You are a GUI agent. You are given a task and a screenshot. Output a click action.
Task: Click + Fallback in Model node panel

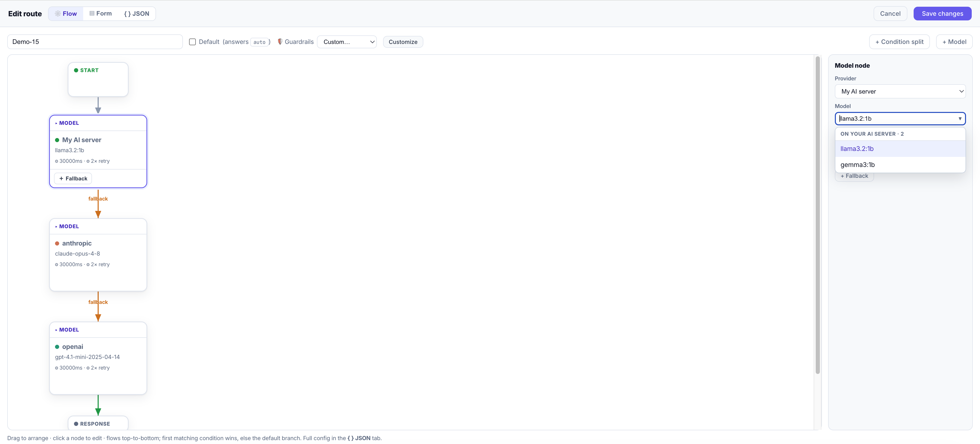[x=854, y=176]
